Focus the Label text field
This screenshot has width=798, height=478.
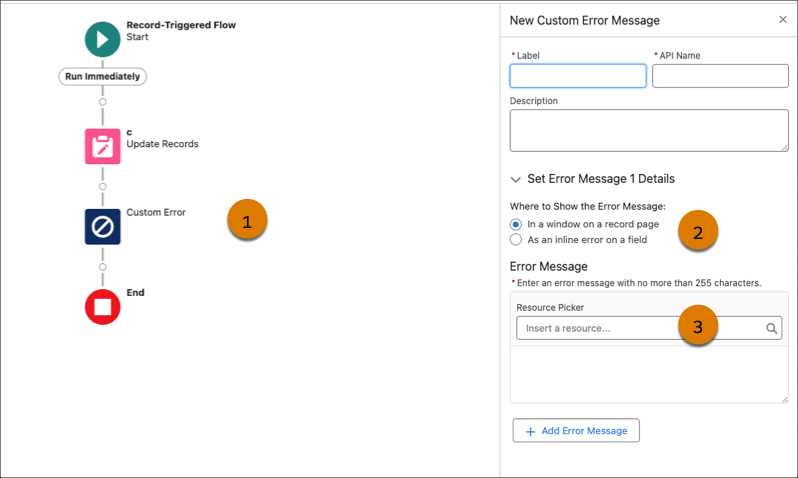578,76
